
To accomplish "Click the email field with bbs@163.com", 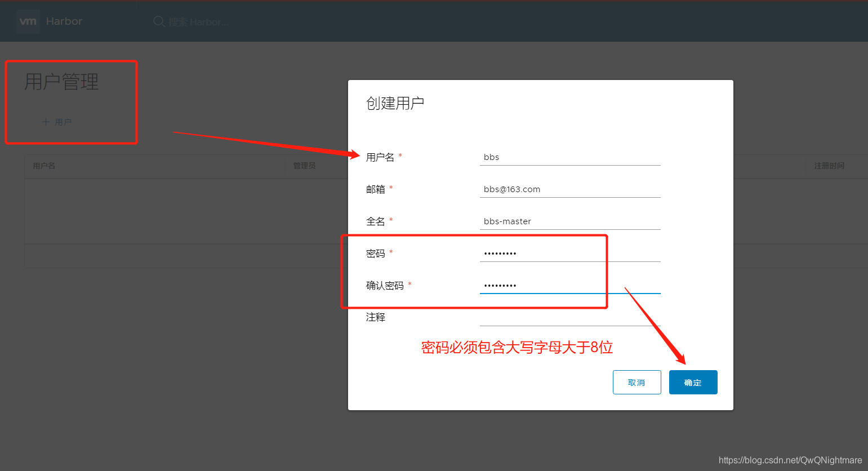I will (x=570, y=189).
